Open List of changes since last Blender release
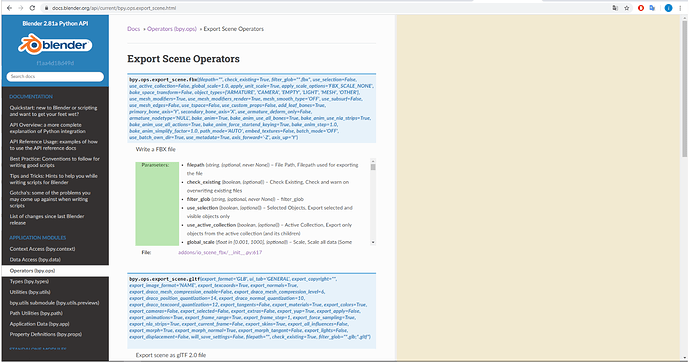690x363 pixels. (47, 220)
